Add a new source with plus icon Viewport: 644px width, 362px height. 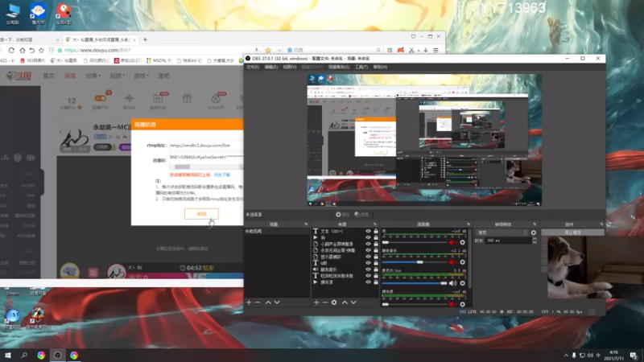click(x=316, y=302)
